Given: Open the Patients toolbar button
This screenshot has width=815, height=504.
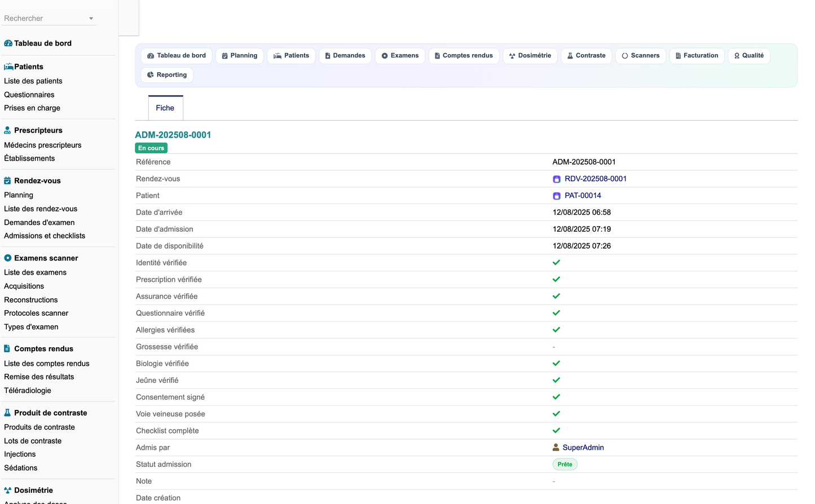Looking at the screenshot, I should (x=292, y=56).
